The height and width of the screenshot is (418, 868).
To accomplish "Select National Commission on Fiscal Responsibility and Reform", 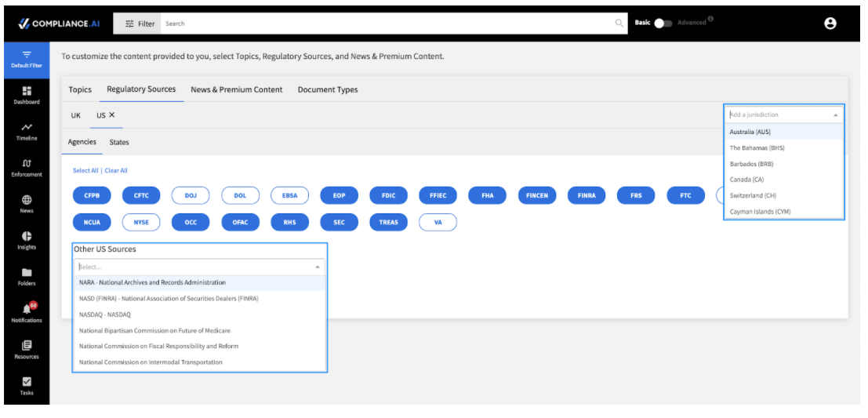I will 200,346.
